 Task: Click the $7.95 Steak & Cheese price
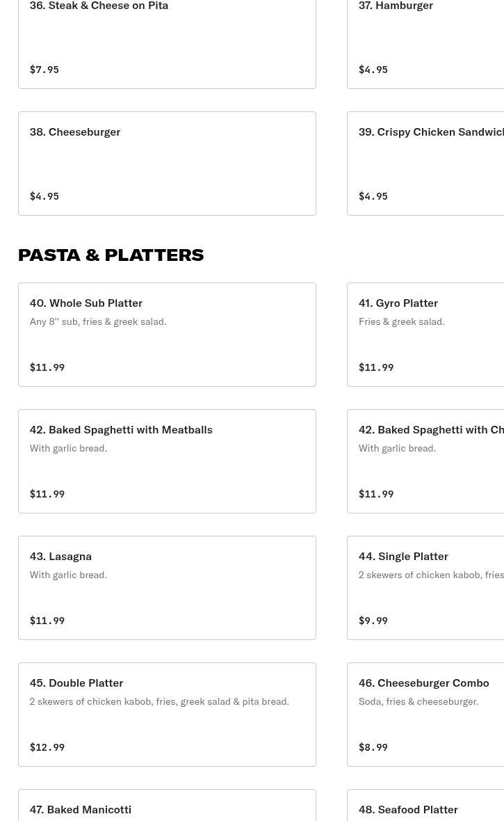[44, 70]
